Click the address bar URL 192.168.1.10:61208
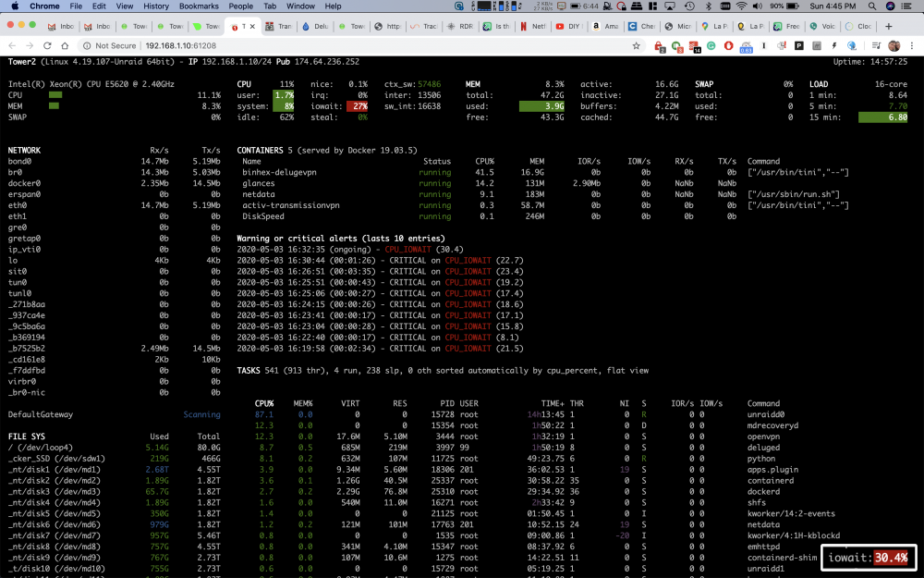 pos(180,45)
